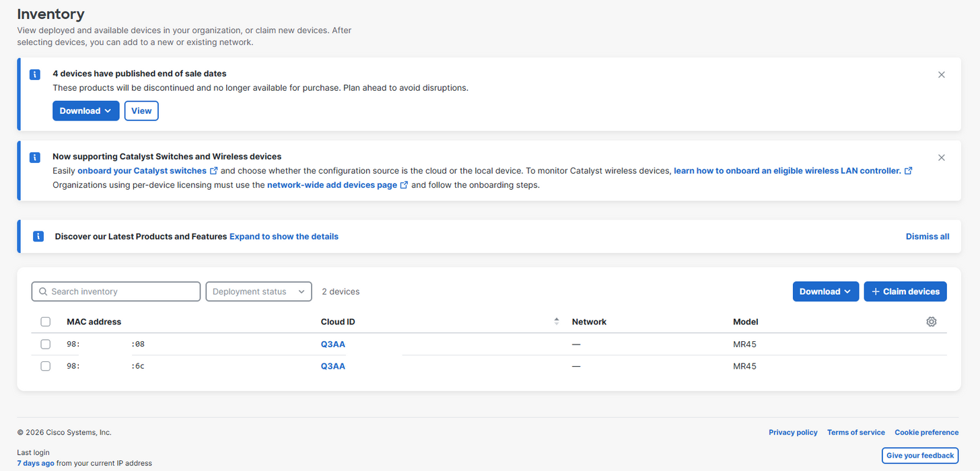
Task: Select all devices with header checkbox
Action: coord(45,322)
